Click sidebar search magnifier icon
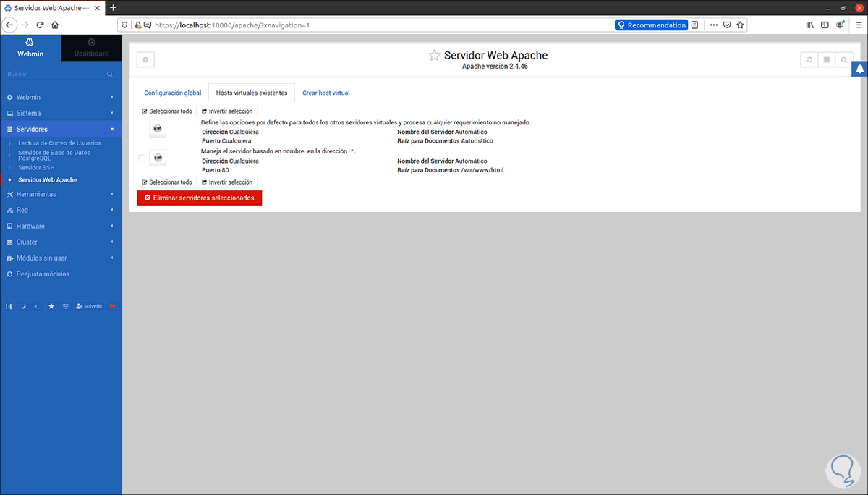Viewport: 868px width, 495px height. tap(110, 75)
